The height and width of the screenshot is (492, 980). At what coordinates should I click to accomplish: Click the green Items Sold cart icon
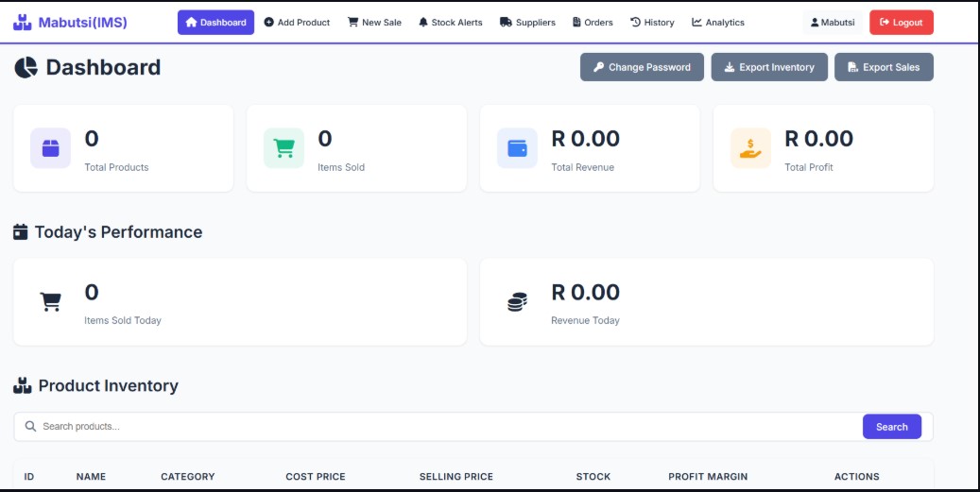[x=284, y=148]
